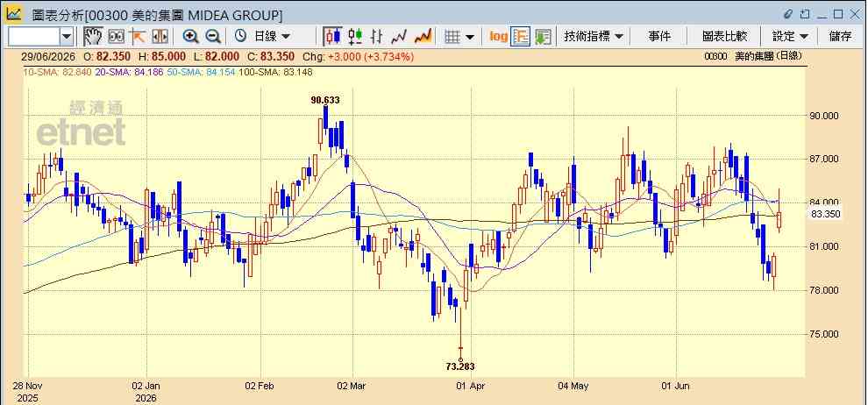Viewport: 868px width, 405px height.
Task: Click the 02 Mar date axis label
Action: 352,386
